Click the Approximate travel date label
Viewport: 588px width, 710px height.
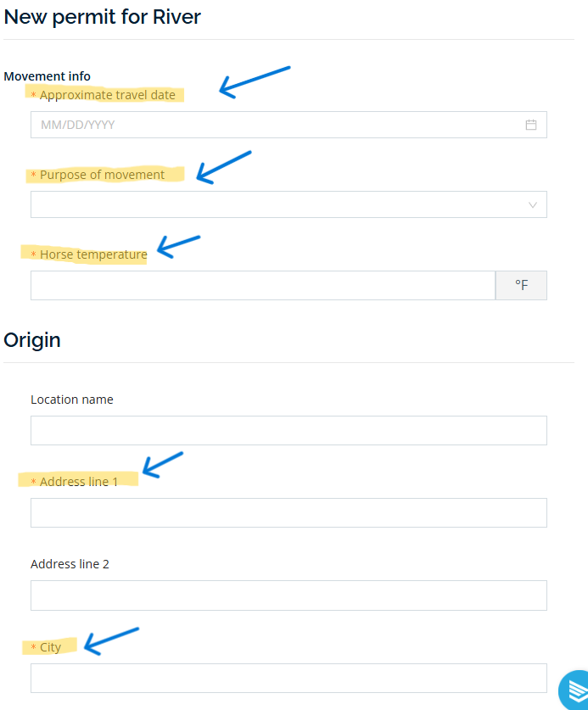pyautogui.click(x=107, y=95)
